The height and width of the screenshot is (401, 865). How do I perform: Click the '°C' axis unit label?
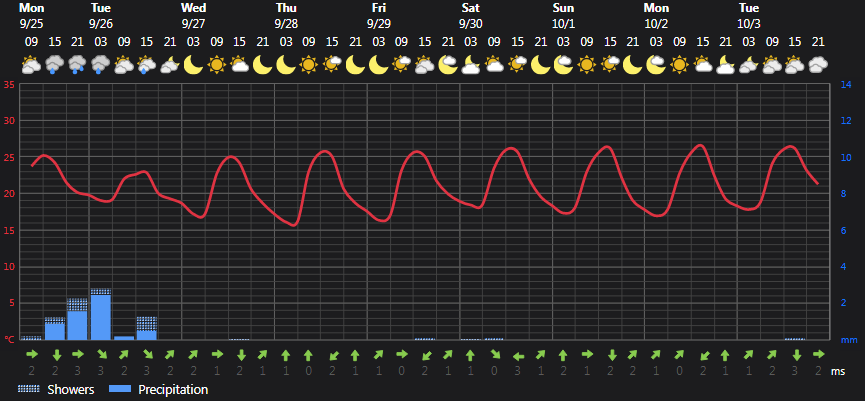click(x=9, y=339)
